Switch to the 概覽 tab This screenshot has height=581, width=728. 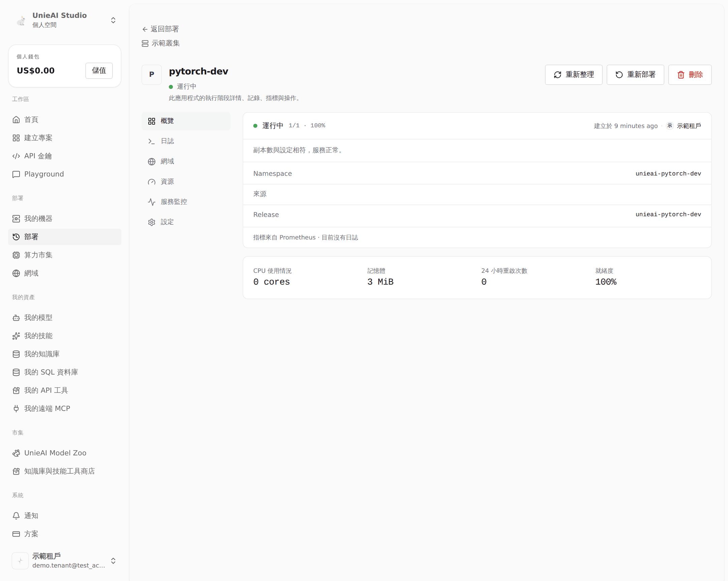pos(186,121)
